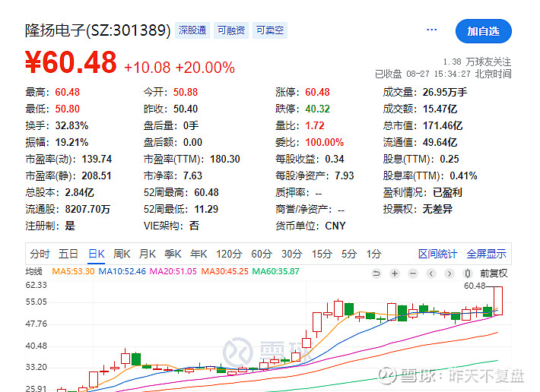Screen dimensions: 540x392
Task: Zoom in chart with plus icon
Action: point(395,273)
